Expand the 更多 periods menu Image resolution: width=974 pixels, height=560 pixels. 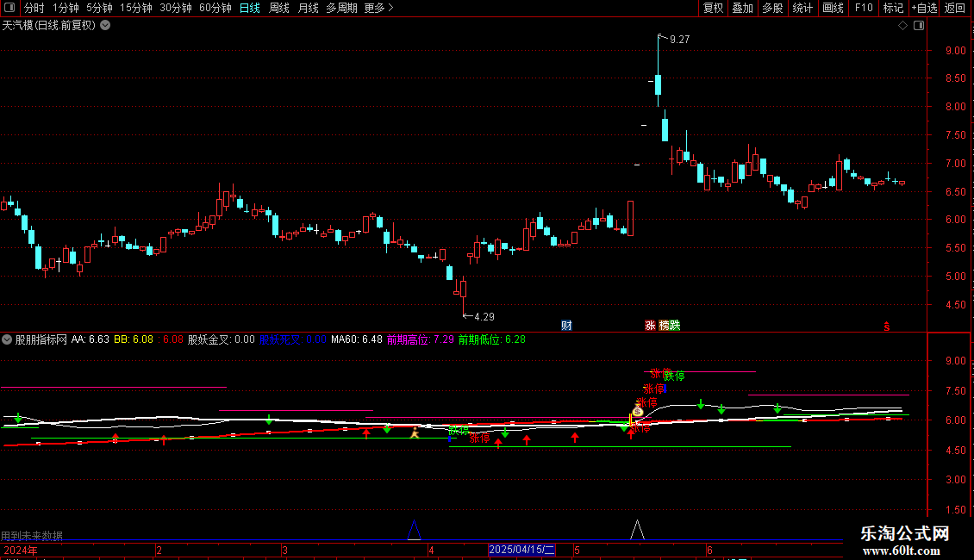379,8
